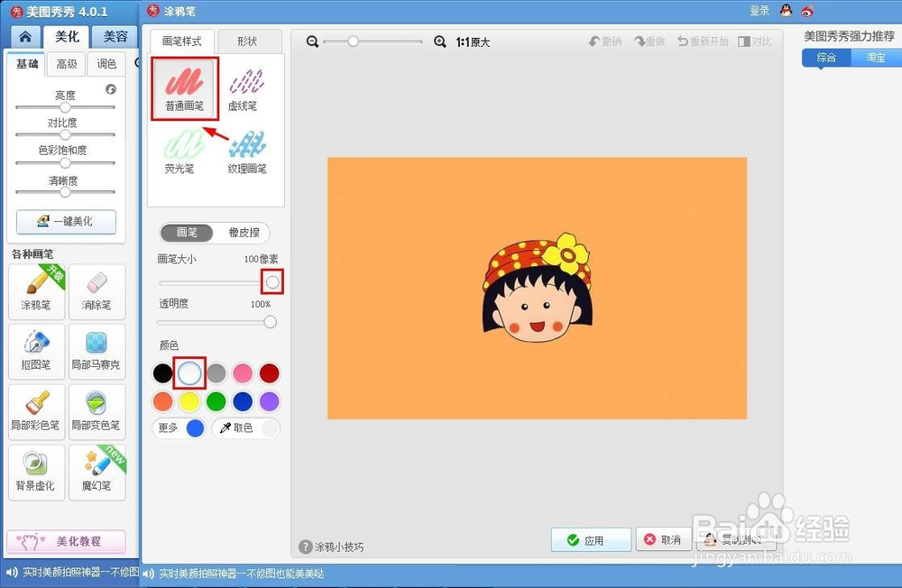
Task: Open the 美容 tab
Action: tap(115, 37)
